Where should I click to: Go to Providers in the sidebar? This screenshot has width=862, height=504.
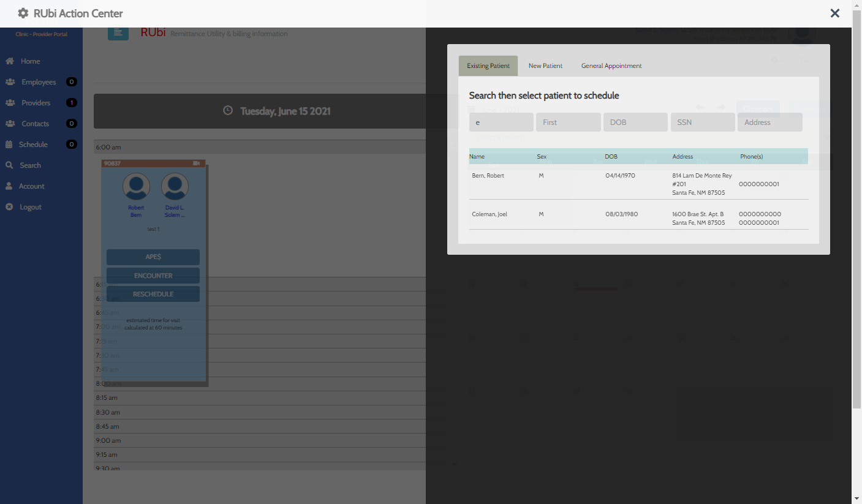pyautogui.click(x=36, y=103)
